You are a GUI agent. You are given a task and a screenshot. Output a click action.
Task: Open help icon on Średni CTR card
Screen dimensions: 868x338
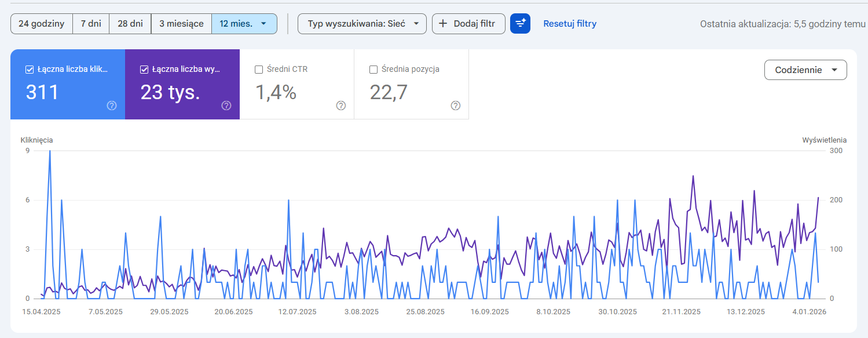pos(341,106)
